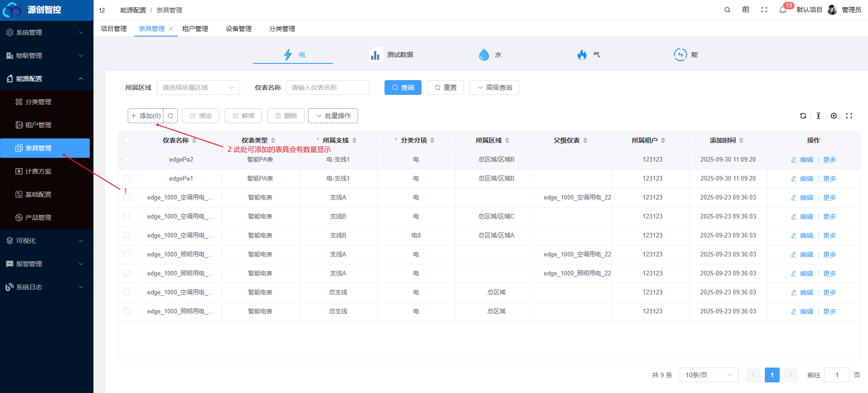868x393 pixels.
Task: Close the 表具管理 tab
Action: (x=171, y=29)
